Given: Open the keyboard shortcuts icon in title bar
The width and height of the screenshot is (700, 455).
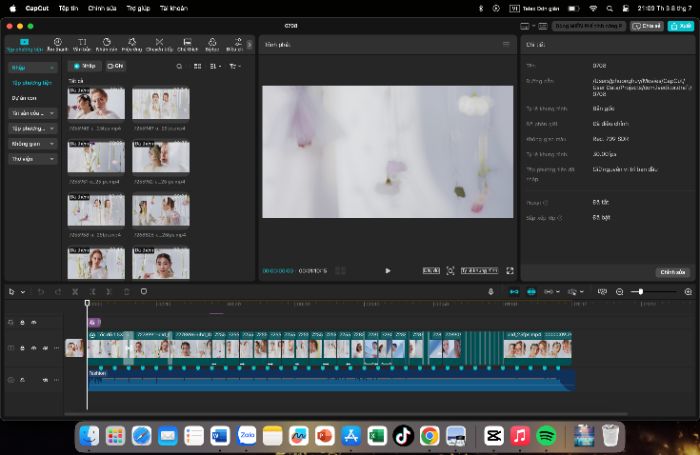Looking at the screenshot, I should (543, 26).
